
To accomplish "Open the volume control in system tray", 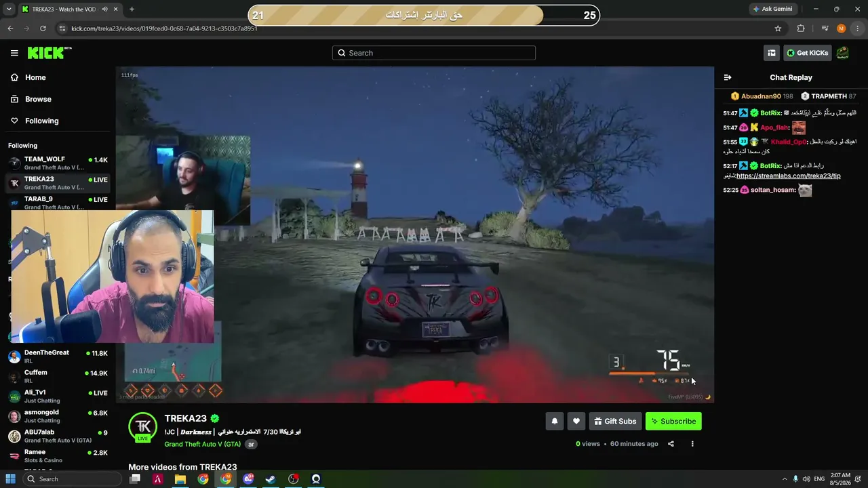I will pyautogui.click(x=807, y=479).
